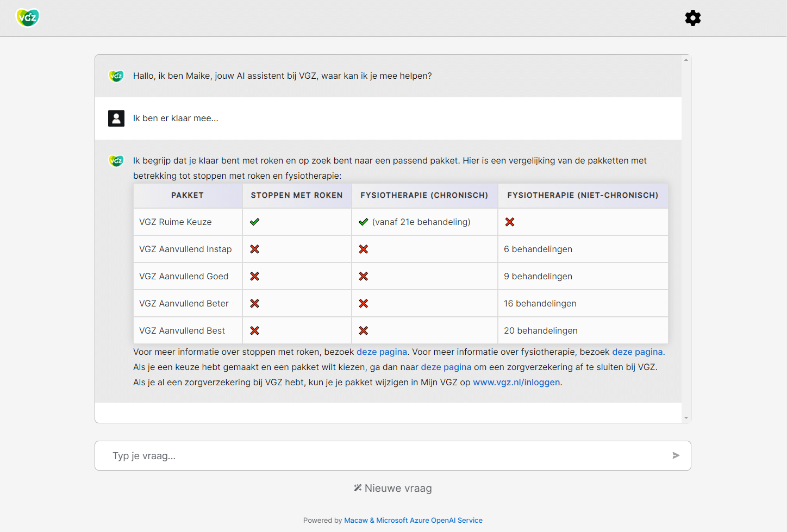Click the Stoppen met roken cross for Aanvullend Goed
This screenshot has width=787, height=532.
click(x=254, y=276)
